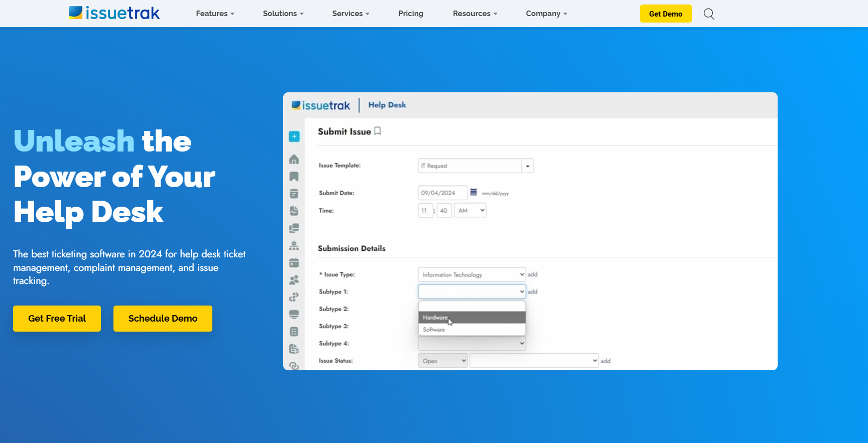
Task: Click the solid bookmark icon in the sidebar
Action: pyautogui.click(x=294, y=177)
